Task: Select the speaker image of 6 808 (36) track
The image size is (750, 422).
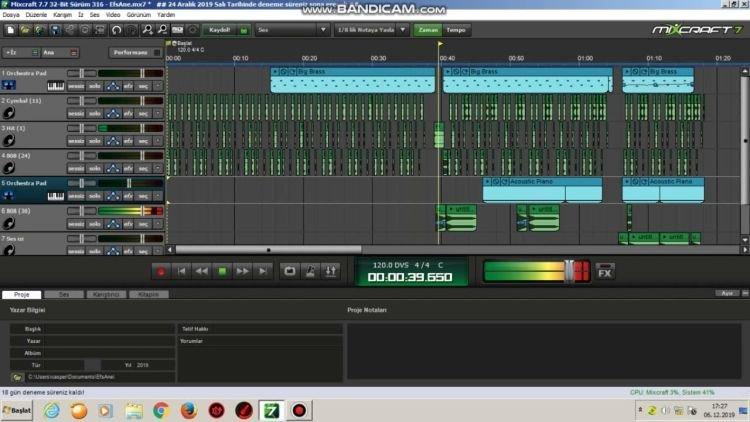Action: coord(9,223)
